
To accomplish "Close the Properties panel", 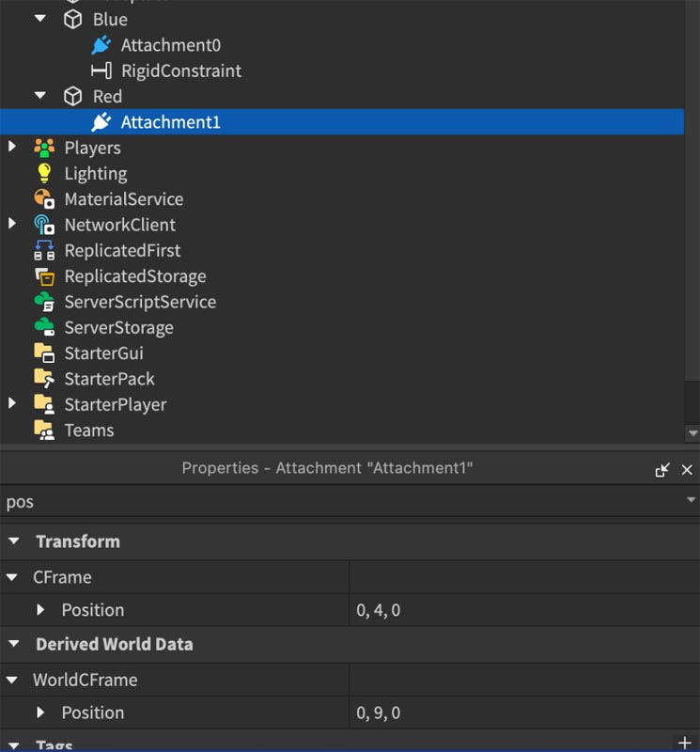I will pyautogui.click(x=687, y=469).
